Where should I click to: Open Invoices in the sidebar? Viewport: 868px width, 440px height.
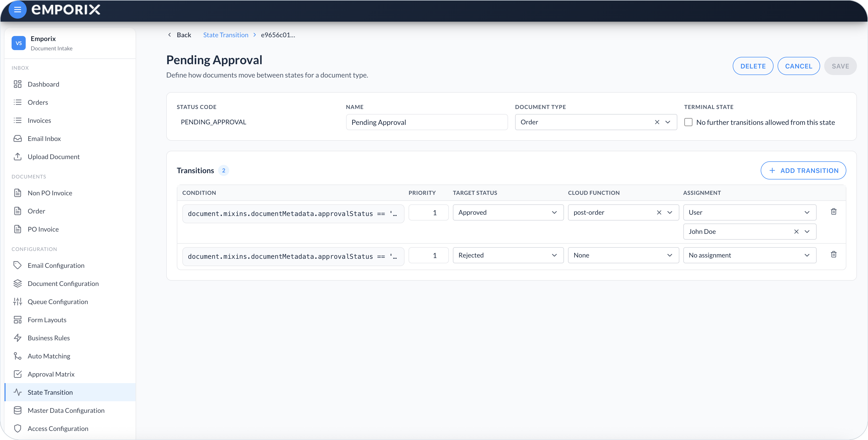70,121
